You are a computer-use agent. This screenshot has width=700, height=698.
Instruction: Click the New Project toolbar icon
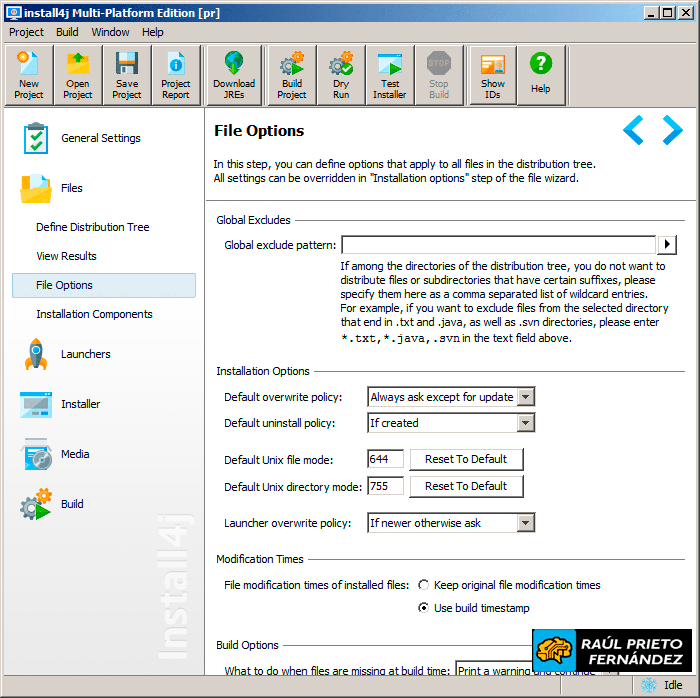click(29, 75)
